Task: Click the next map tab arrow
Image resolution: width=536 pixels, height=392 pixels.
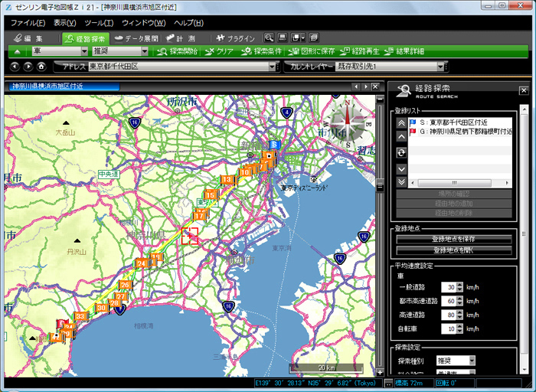Action: coord(365,87)
